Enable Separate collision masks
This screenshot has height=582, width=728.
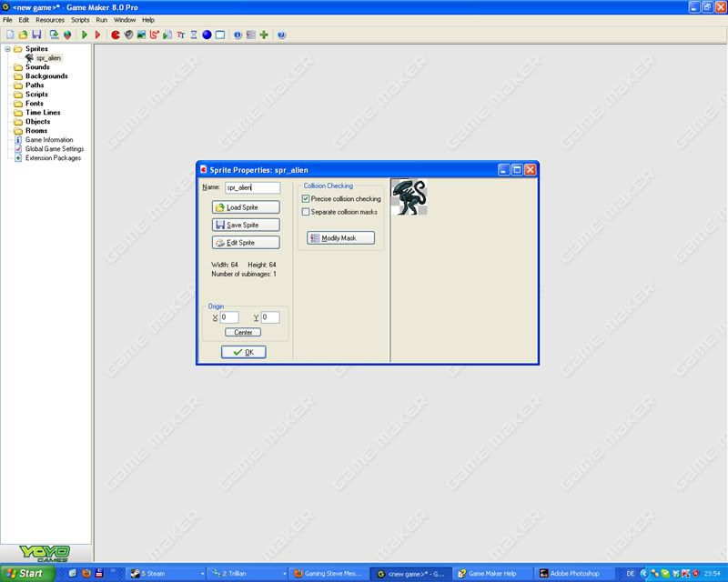tap(306, 212)
